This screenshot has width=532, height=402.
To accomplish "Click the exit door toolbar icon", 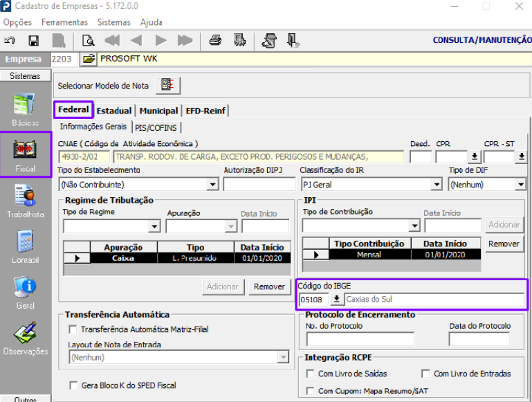I will (293, 40).
